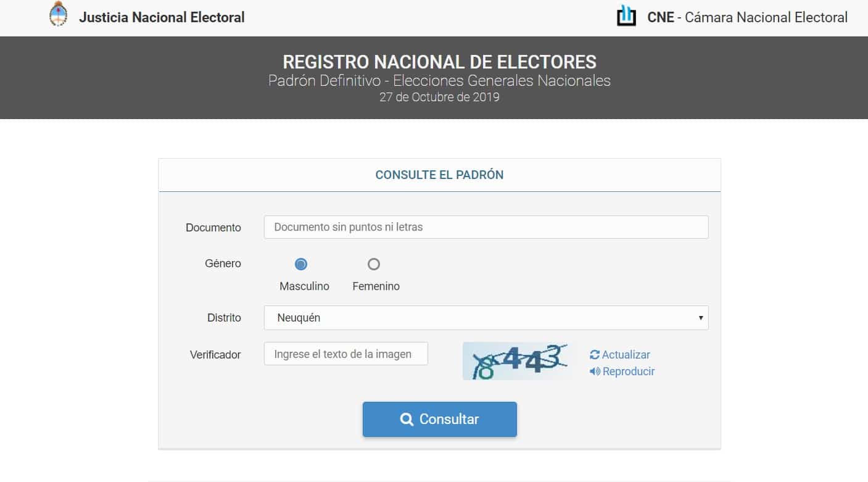This screenshot has height=482, width=868.
Task: Click the CNE building logo icon
Action: click(x=626, y=16)
